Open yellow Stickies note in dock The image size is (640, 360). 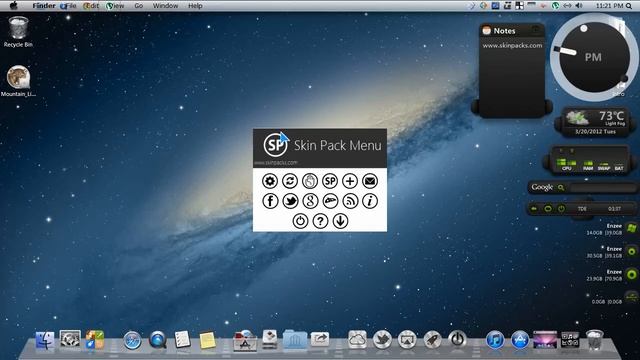[207, 341]
